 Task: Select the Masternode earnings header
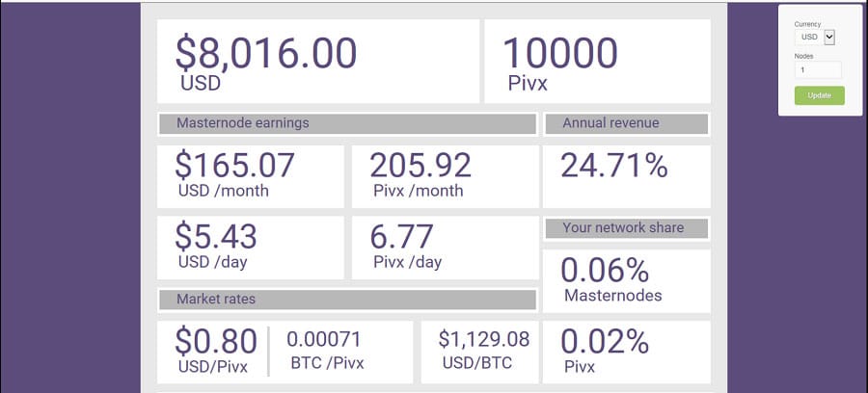tap(347, 124)
